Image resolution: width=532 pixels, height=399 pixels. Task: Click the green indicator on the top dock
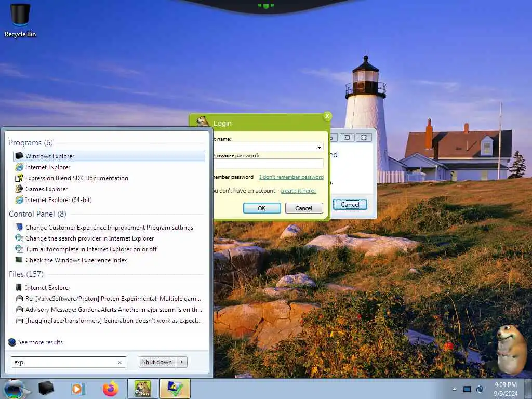coord(265,6)
